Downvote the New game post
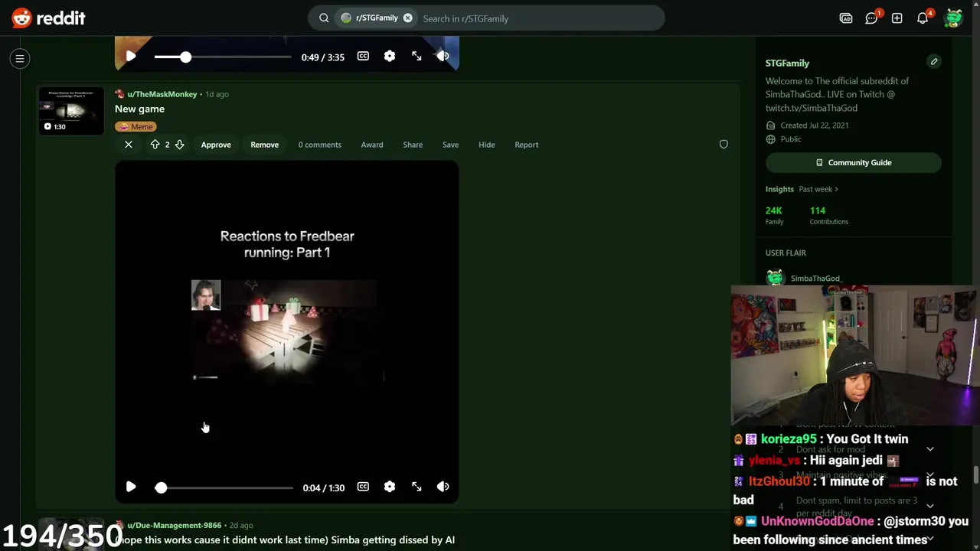Image resolution: width=980 pixels, height=551 pixels. tap(179, 145)
